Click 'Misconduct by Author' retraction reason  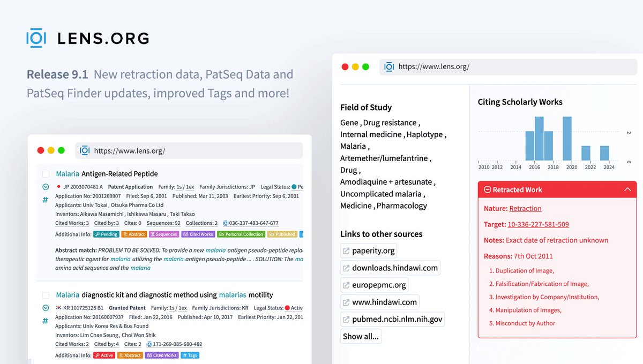click(525, 323)
